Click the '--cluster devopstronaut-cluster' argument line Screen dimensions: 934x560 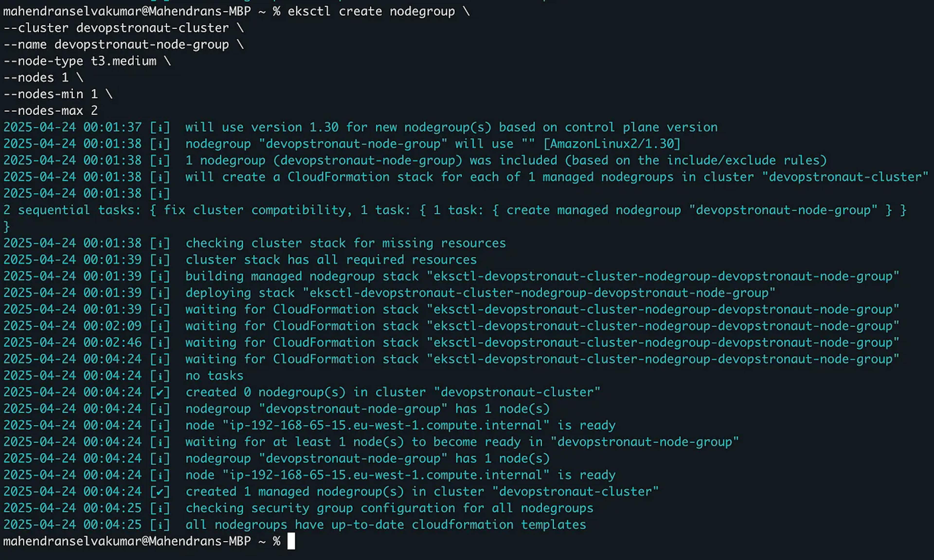123,28
